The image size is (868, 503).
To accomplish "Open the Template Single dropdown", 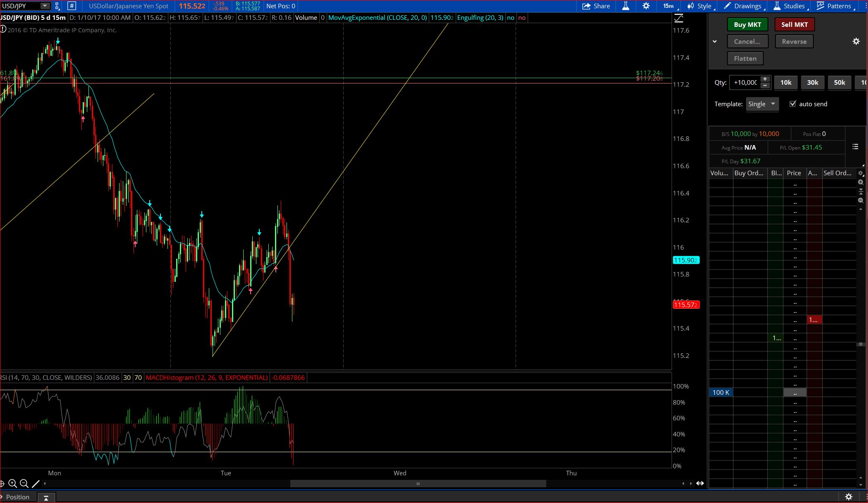I will tap(762, 104).
